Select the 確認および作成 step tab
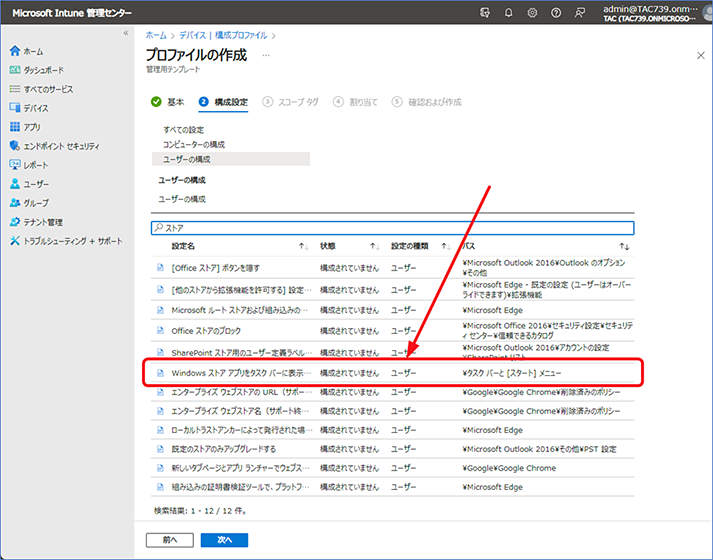Screen dimensions: 713x560 (x=427, y=102)
